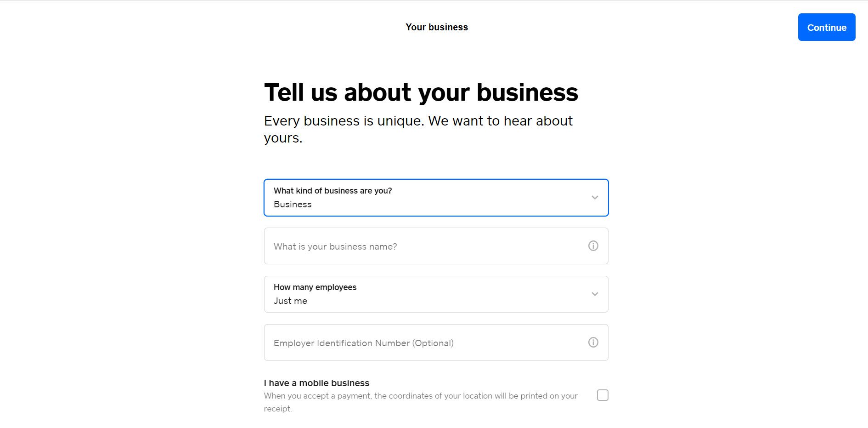Open the 'How many employees' dropdown
Viewport: 868px width, 428px height.
436,294
